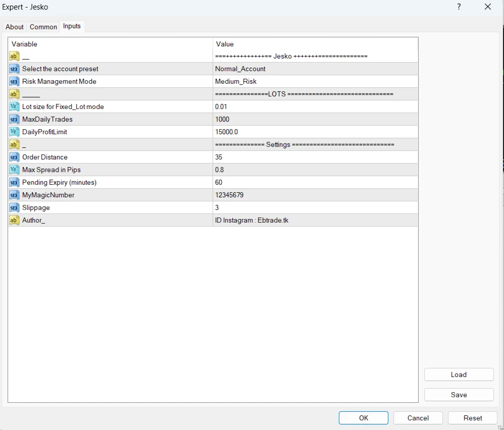Click the decimal icon beside Max Spread in Pips
504x430 pixels.
point(14,170)
